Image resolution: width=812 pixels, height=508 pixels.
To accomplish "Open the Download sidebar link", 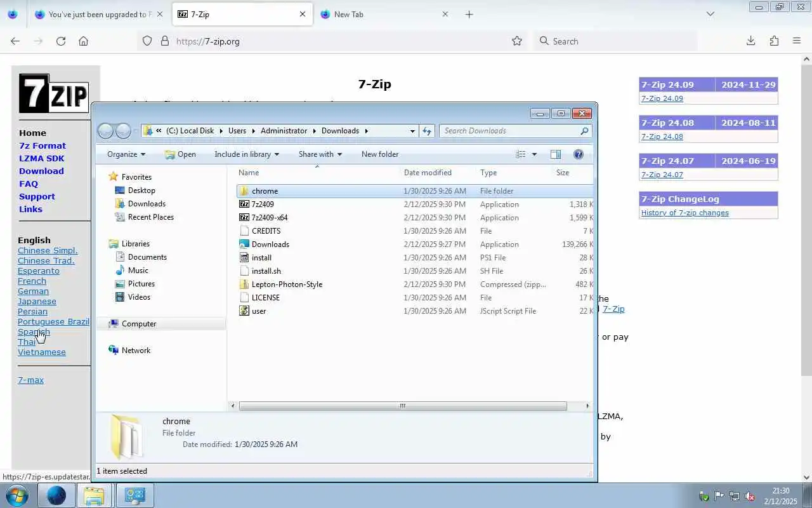I will click(x=41, y=171).
